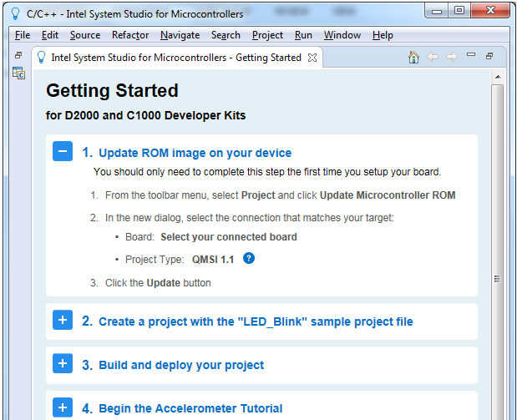Click the back navigation arrow
This screenshot has height=420, width=517.
(433, 57)
